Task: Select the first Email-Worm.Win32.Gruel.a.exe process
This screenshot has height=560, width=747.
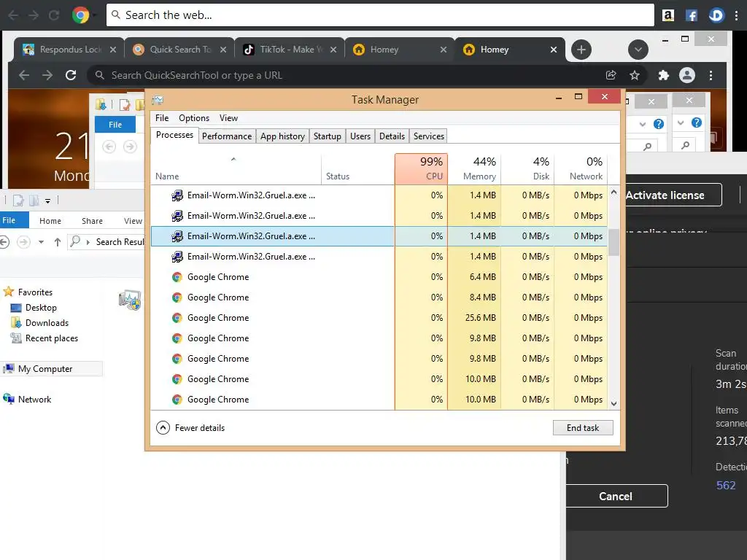Action: (379, 195)
